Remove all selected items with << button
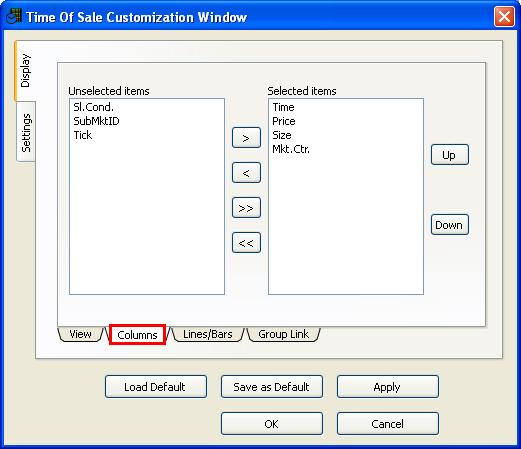The width and height of the screenshot is (521, 449). (246, 243)
